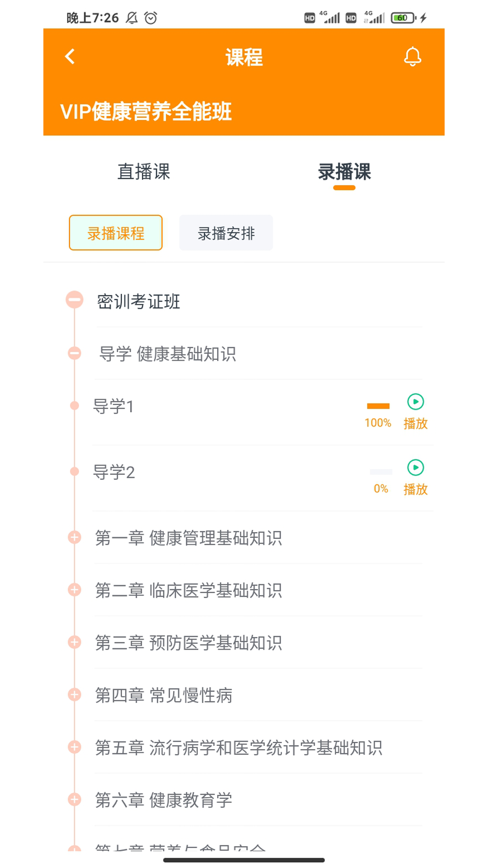Collapse the 密训考证班 section

75,300
